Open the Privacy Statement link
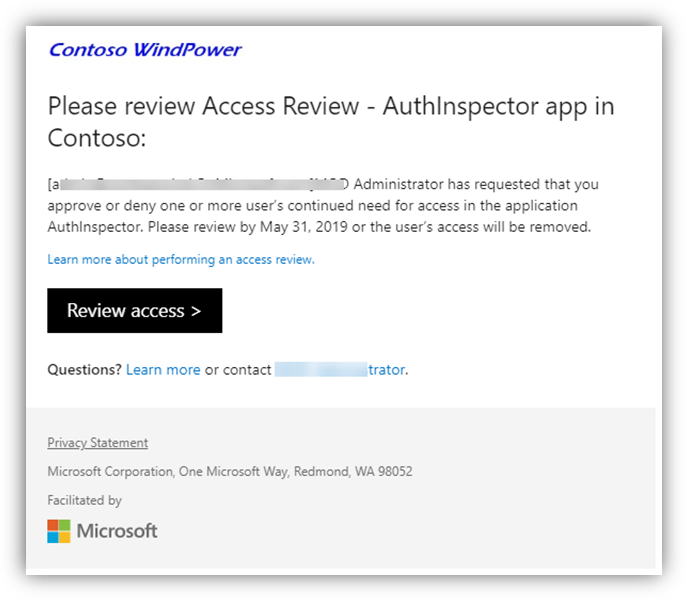 point(97,443)
